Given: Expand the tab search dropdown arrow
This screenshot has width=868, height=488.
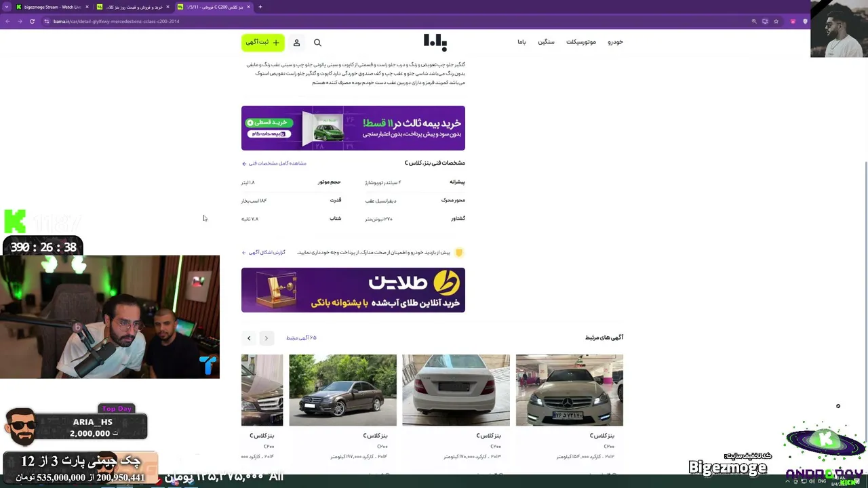Looking at the screenshot, I should [x=6, y=7].
